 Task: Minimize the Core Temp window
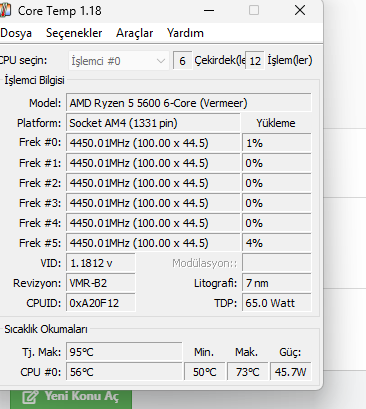[x=209, y=10]
